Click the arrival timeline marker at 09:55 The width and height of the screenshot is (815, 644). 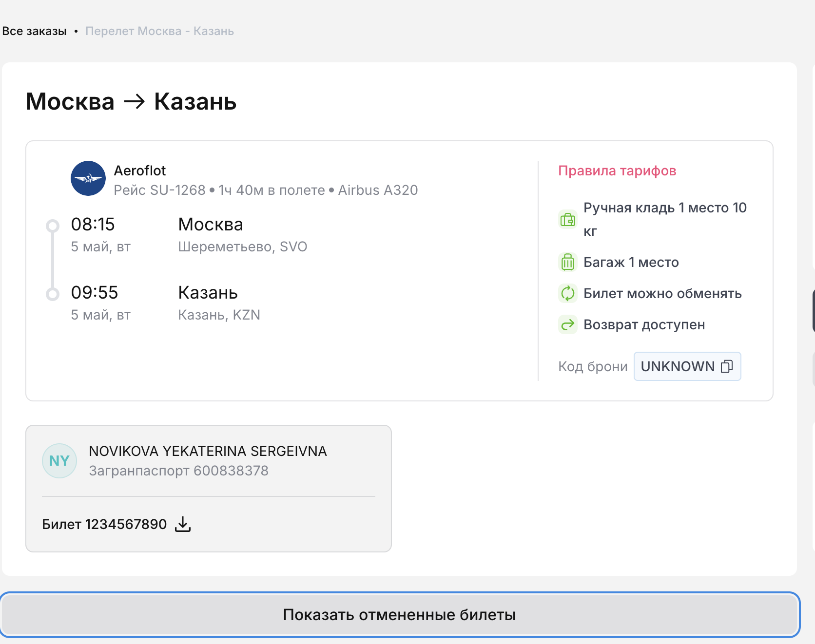click(x=53, y=294)
